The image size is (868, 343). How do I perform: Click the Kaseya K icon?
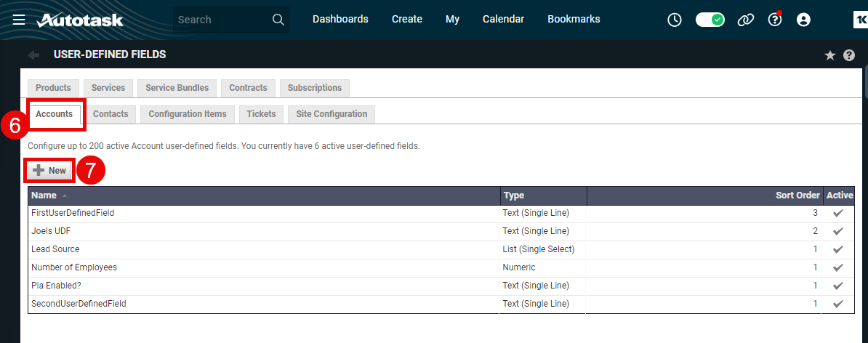[x=860, y=20]
